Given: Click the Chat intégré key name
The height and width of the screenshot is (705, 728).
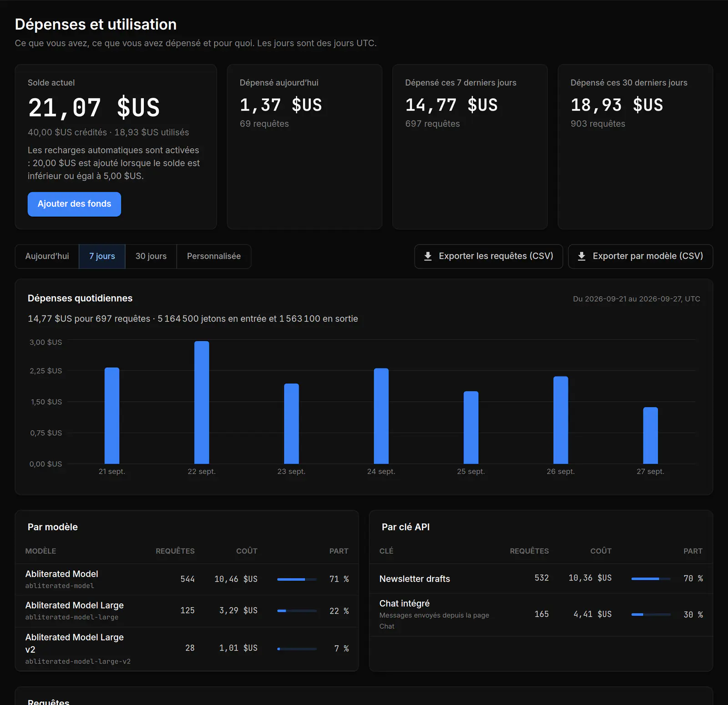Looking at the screenshot, I should [404, 604].
